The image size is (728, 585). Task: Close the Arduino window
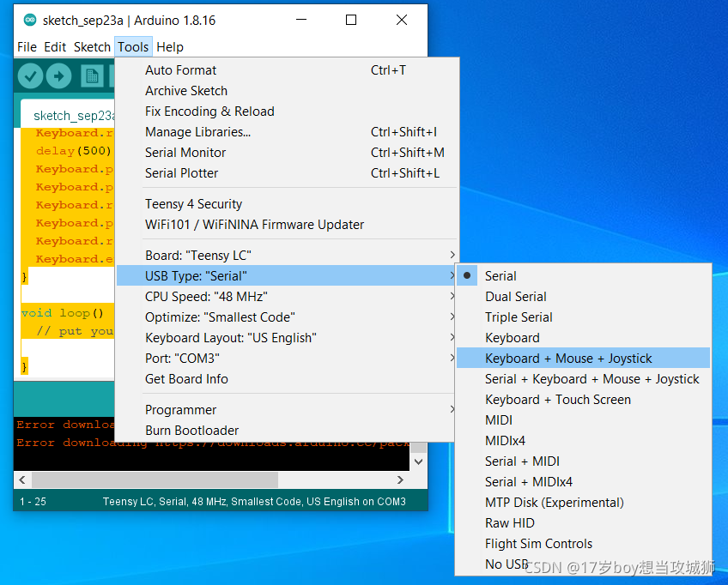[x=402, y=20]
